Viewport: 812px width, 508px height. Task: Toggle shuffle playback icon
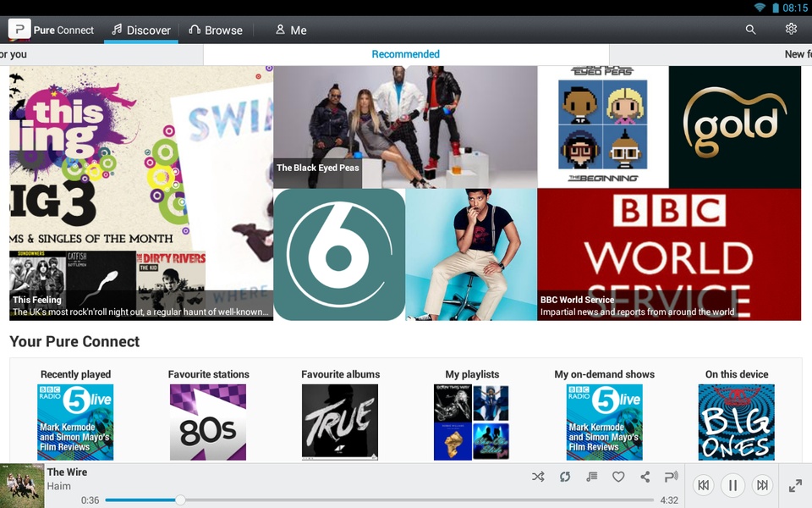pos(538,477)
